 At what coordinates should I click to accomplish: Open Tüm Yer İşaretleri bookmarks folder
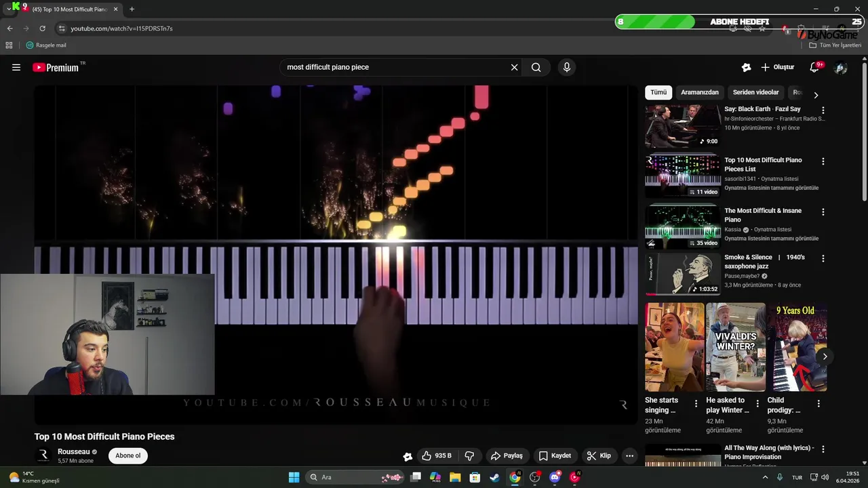tap(835, 45)
